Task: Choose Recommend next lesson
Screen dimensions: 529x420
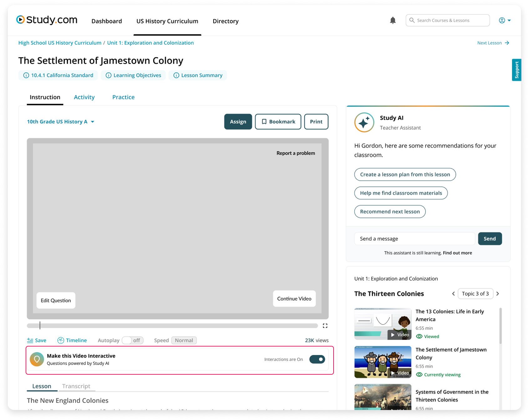Action: point(390,212)
